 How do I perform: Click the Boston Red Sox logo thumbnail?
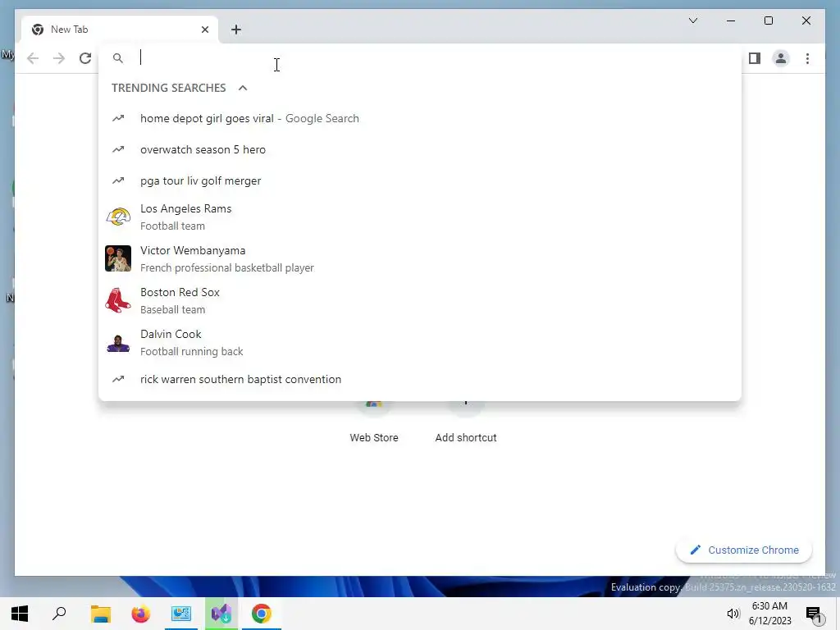click(x=118, y=300)
